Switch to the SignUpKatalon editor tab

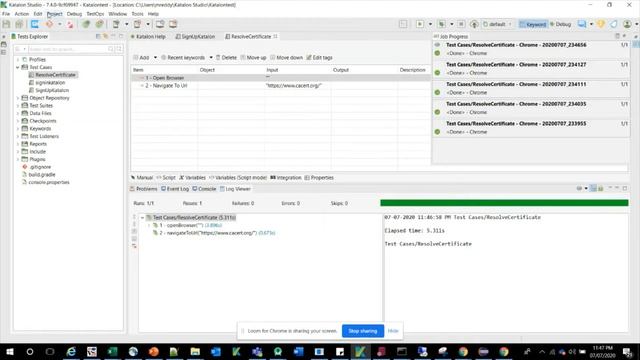point(195,36)
